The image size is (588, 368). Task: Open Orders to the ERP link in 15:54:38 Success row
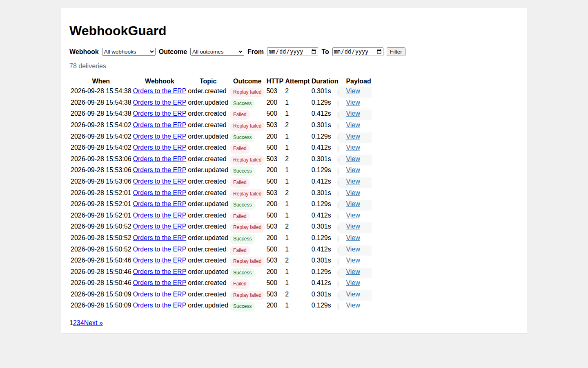click(x=159, y=102)
